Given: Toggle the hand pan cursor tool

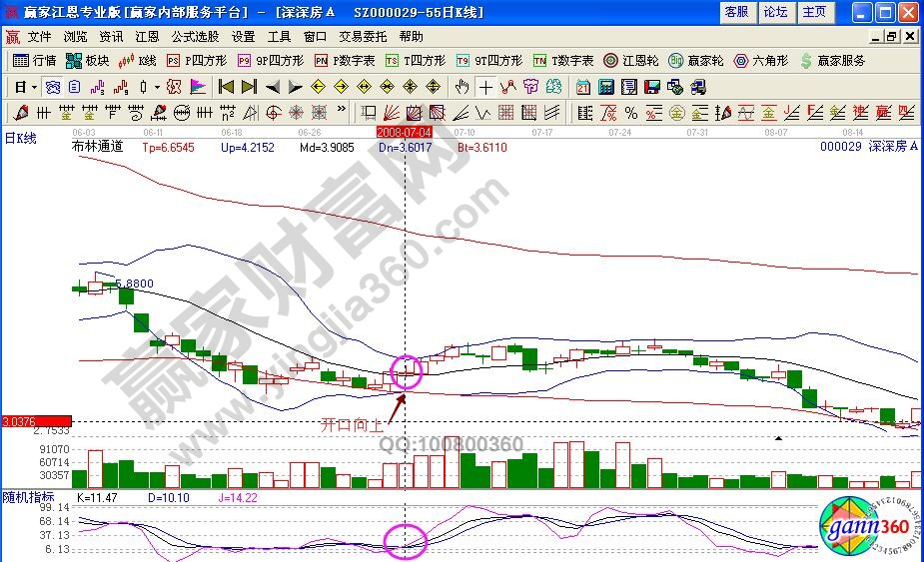Looking at the screenshot, I should coord(462,87).
